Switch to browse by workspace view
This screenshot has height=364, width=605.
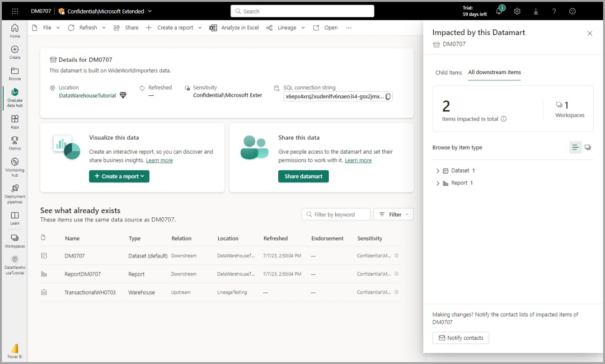pos(588,147)
